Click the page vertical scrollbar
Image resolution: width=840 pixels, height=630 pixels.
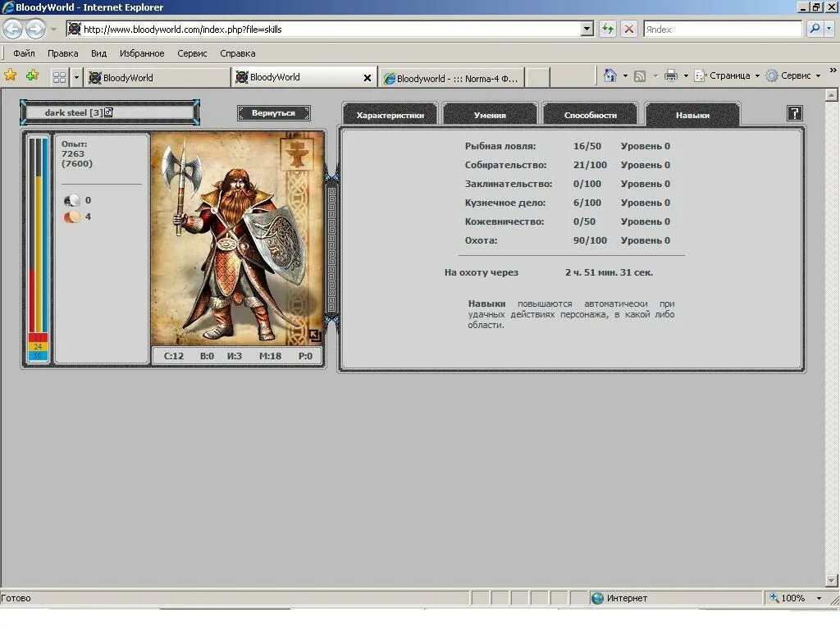coord(832,337)
